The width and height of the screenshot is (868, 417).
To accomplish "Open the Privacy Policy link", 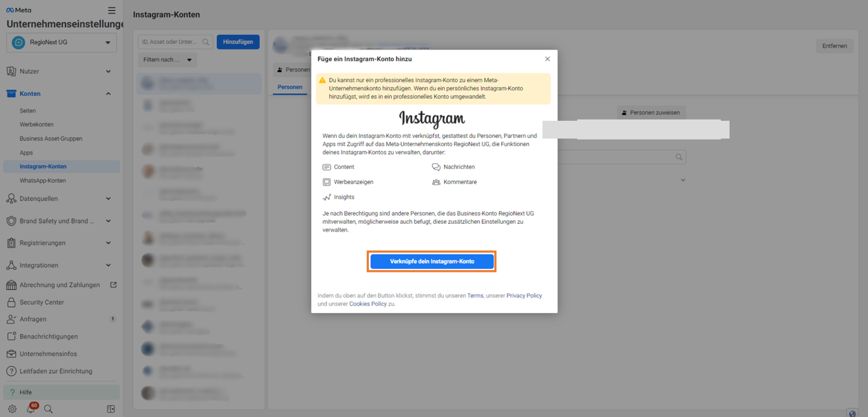I will pos(524,296).
